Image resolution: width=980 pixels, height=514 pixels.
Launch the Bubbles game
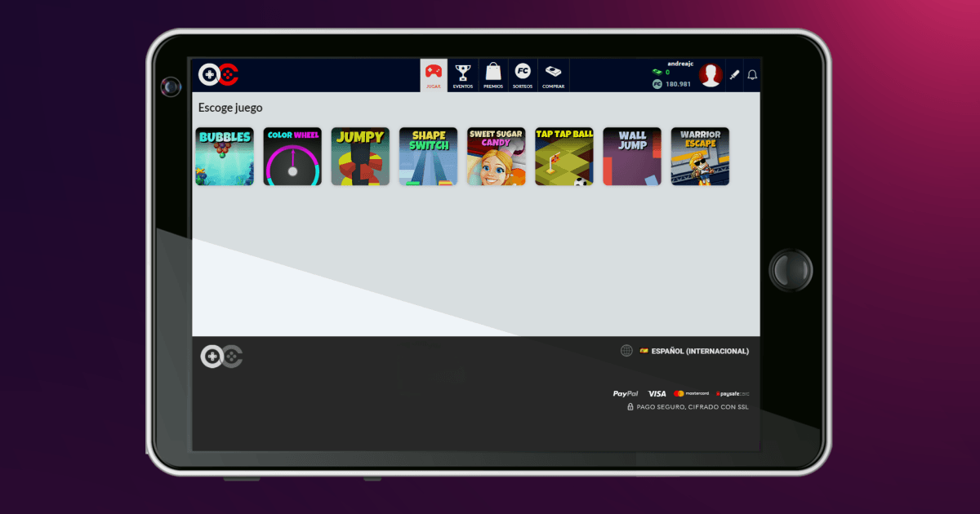tap(225, 156)
